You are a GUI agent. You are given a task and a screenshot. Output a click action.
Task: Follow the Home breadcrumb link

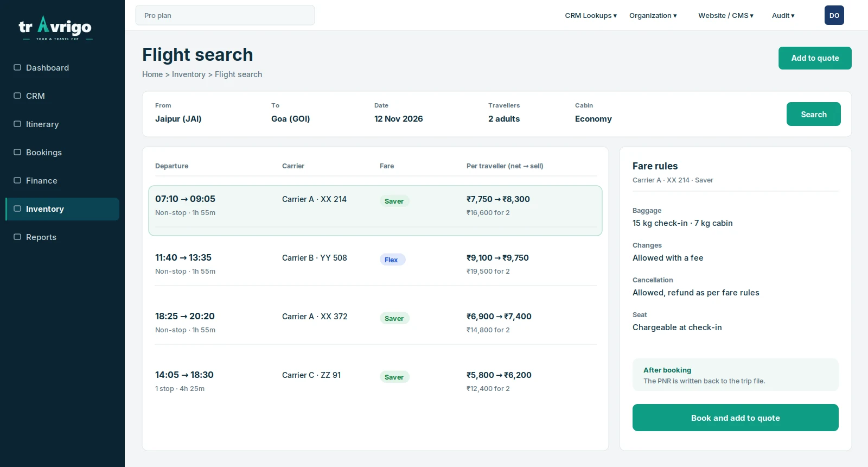(x=152, y=74)
